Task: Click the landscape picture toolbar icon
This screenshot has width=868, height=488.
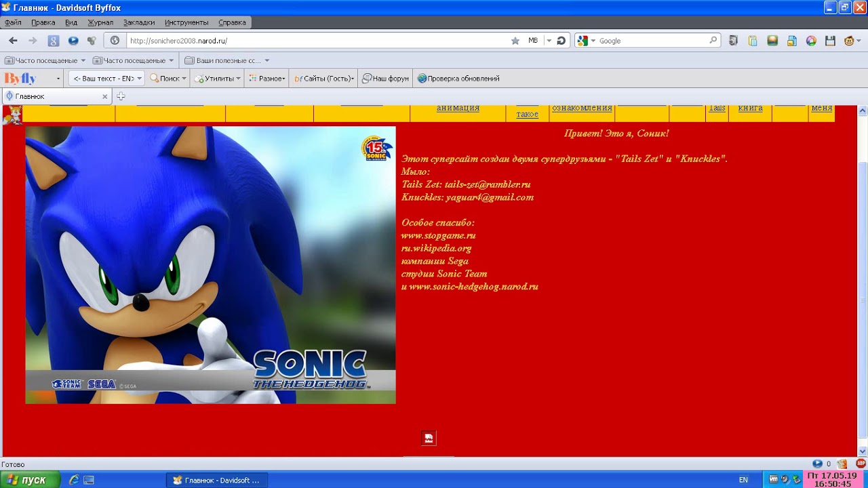Action: 772,41
